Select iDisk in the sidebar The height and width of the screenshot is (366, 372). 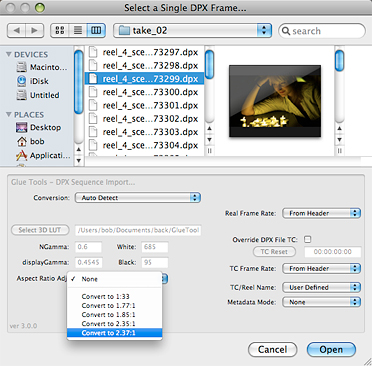tap(33, 81)
